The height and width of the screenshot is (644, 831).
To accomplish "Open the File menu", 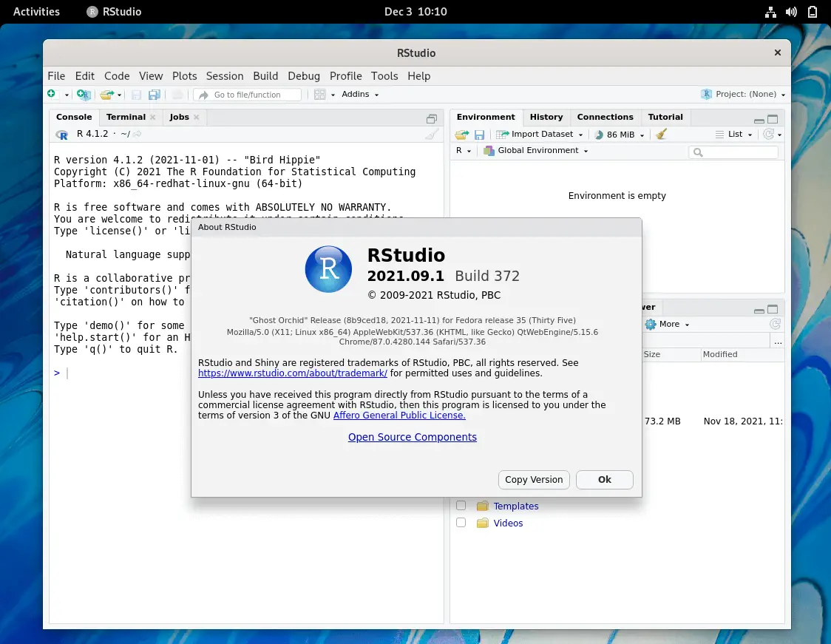I will 56,76.
